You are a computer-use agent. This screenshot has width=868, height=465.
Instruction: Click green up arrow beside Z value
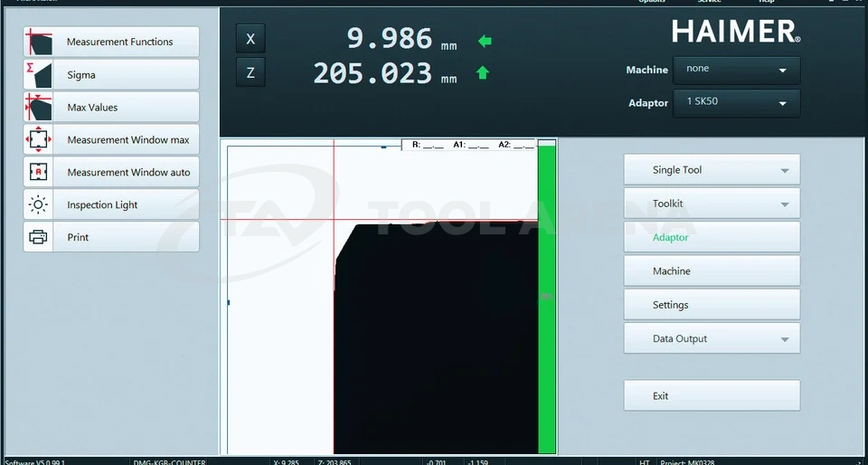click(x=483, y=73)
